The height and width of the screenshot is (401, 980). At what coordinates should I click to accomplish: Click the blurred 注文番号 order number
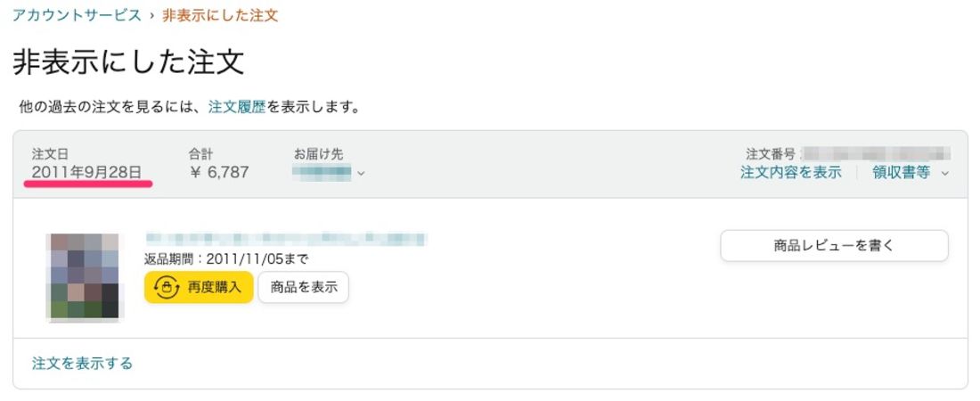(x=876, y=154)
